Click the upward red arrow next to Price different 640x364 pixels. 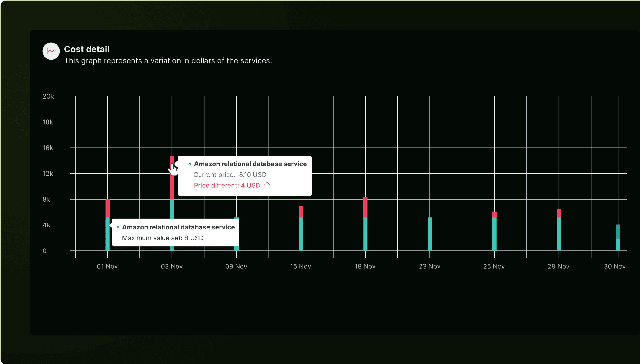[x=267, y=185]
